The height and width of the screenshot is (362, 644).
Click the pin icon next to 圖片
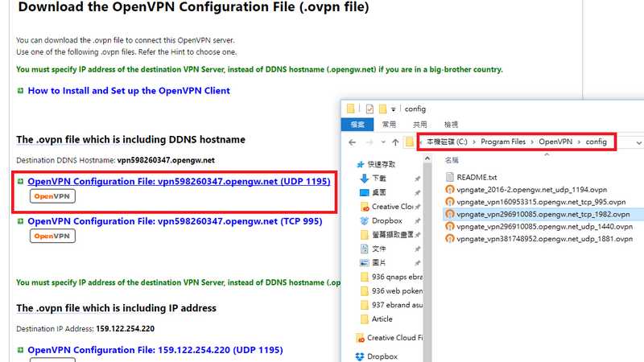[x=417, y=263]
